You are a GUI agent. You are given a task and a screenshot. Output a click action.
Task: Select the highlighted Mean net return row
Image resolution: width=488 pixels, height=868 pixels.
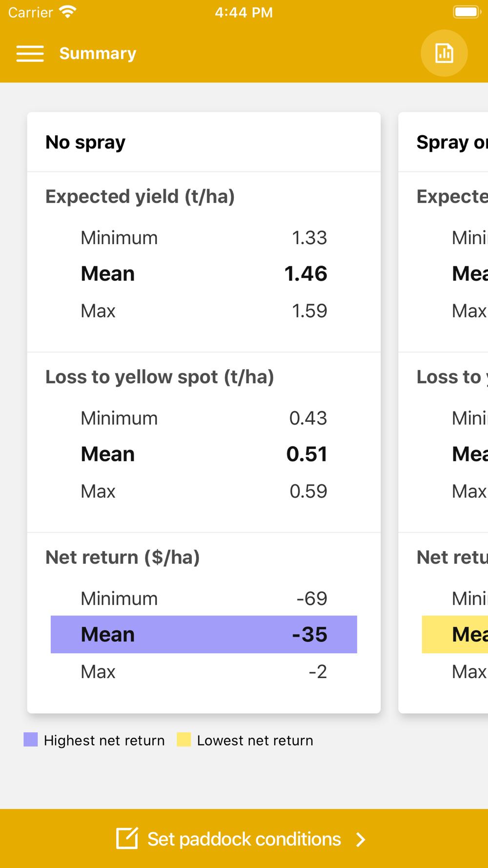[204, 634]
